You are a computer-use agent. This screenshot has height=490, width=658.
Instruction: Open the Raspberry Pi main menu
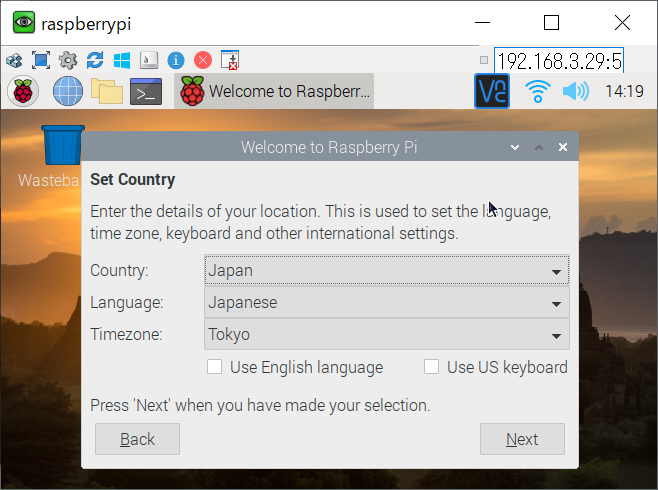pos(23,91)
